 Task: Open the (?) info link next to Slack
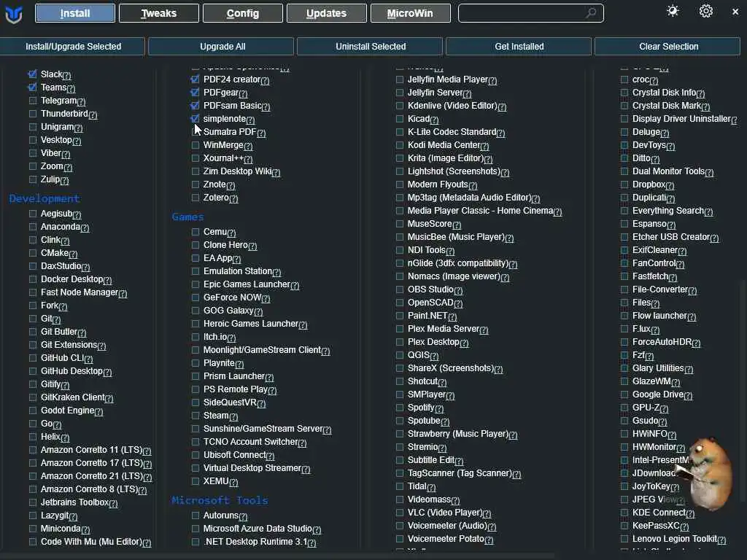pyautogui.click(x=66, y=75)
